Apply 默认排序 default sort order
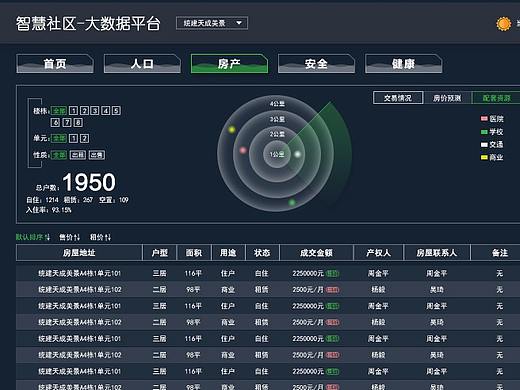The image size is (520, 390). [33, 237]
